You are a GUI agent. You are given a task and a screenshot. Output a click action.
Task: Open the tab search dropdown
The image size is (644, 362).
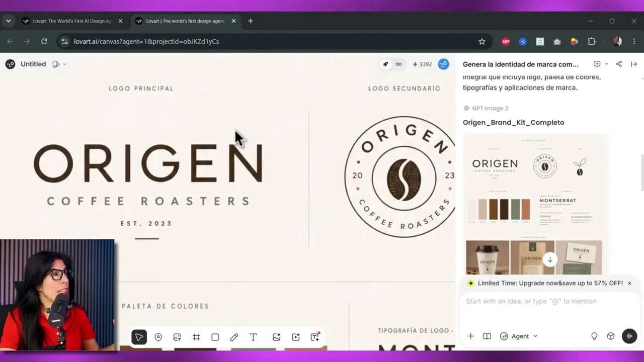pyautogui.click(x=8, y=21)
